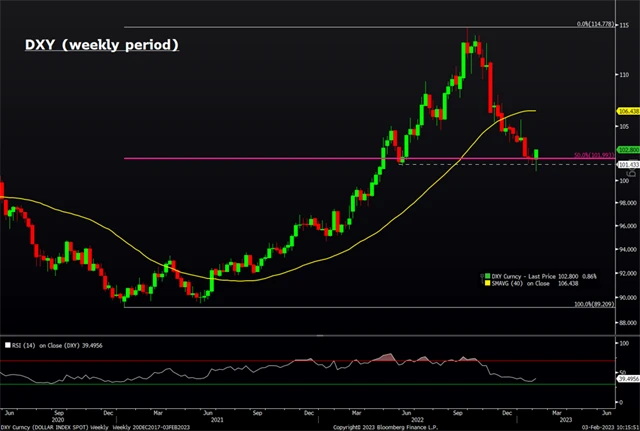
Task: Select the 50.0%(101.993) Fibonacci label
Action: 593,155
